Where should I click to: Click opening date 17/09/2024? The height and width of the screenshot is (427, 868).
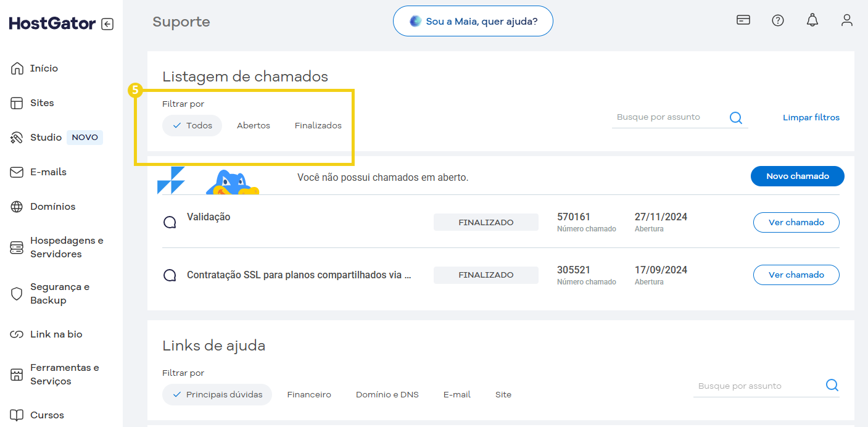tap(661, 270)
